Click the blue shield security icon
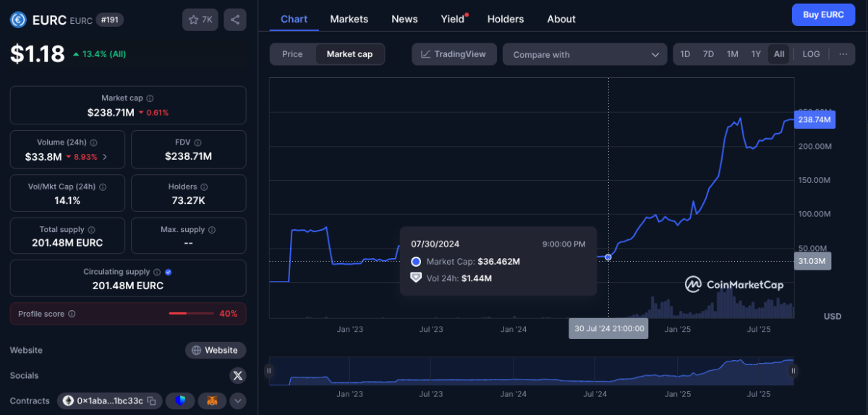Screen dimensions: 868x415 point(180,401)
